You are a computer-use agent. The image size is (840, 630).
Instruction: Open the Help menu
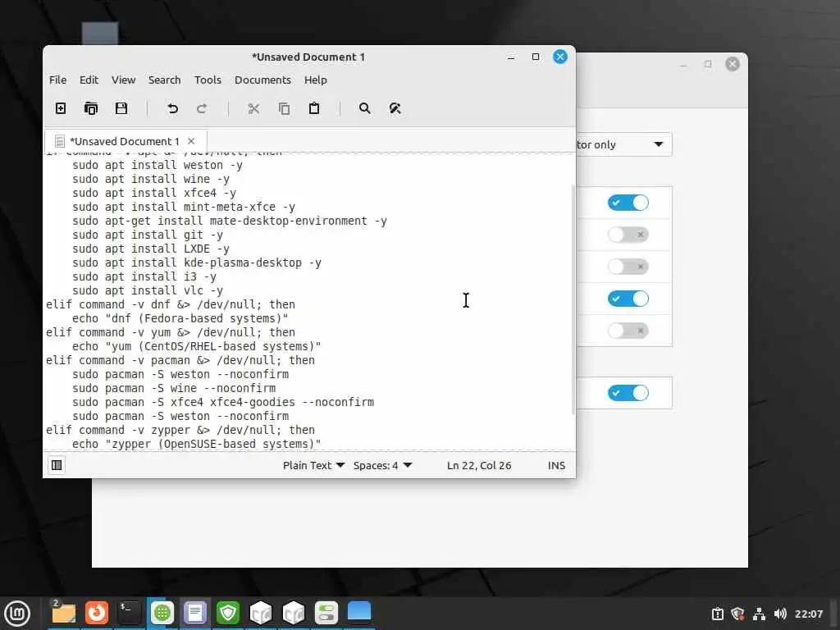tap(316, 80)
